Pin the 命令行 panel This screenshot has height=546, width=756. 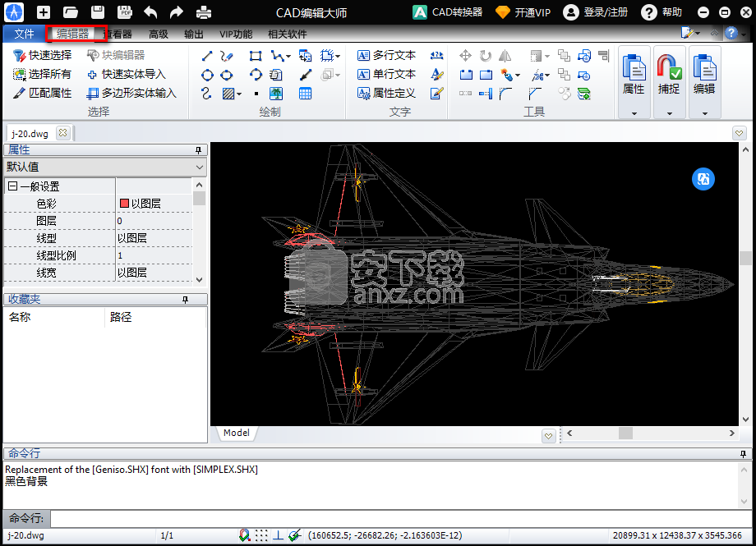[743, 454]
